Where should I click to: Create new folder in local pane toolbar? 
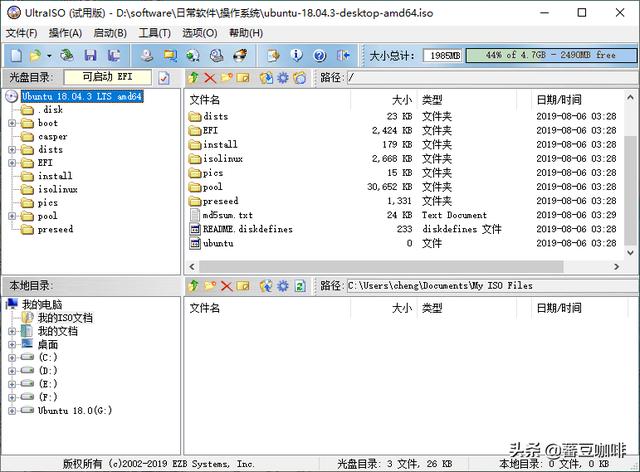coord(210,286)
